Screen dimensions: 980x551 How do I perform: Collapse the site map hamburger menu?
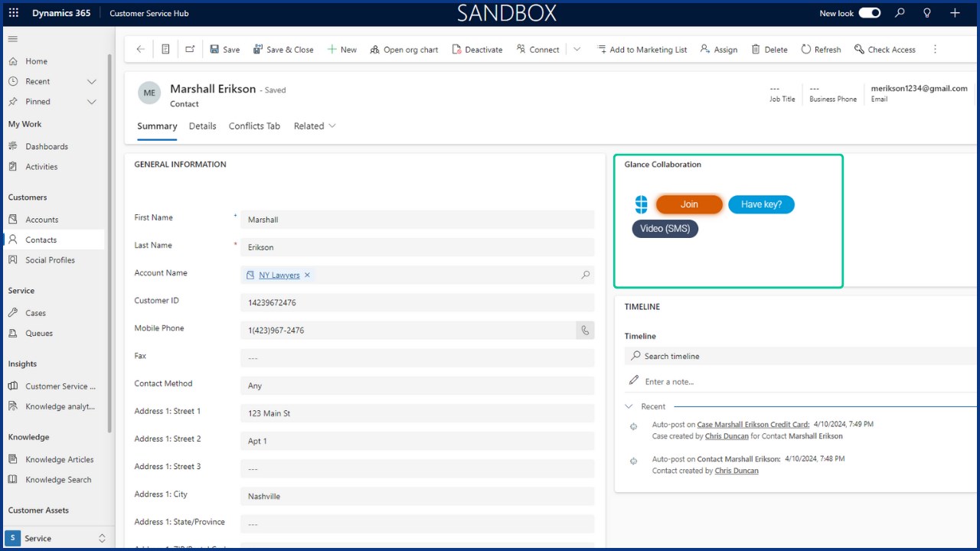click(13, 38)
